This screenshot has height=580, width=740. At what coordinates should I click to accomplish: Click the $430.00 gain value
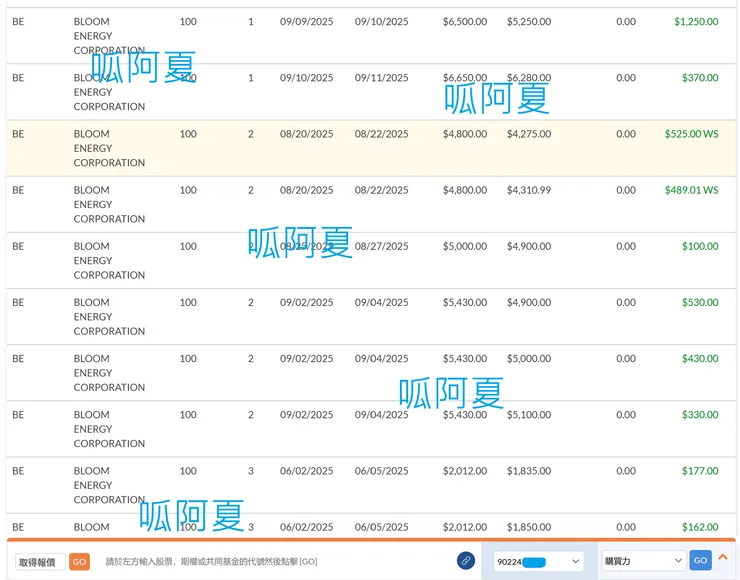coord(700,359)
